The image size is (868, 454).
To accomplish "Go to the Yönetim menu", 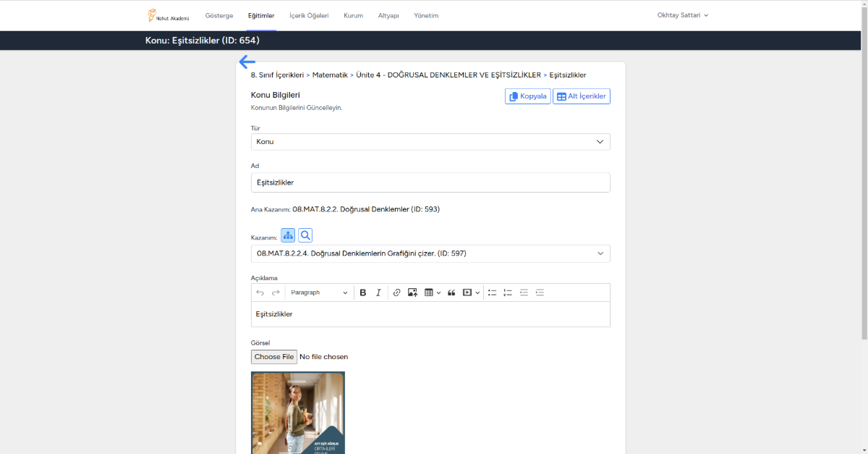I will click(x=426, y=15).
